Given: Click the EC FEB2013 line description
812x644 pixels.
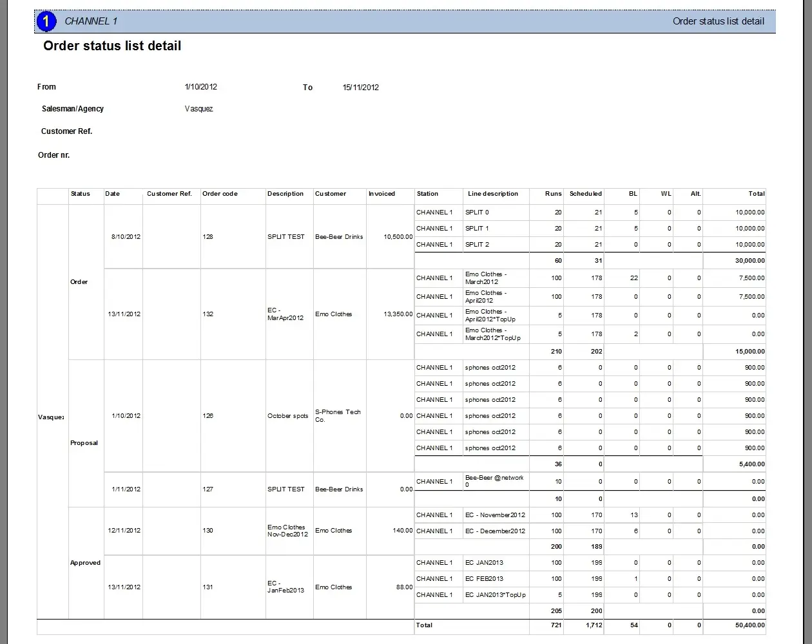Looking at the screenshot, I should [x=484, y=579].
